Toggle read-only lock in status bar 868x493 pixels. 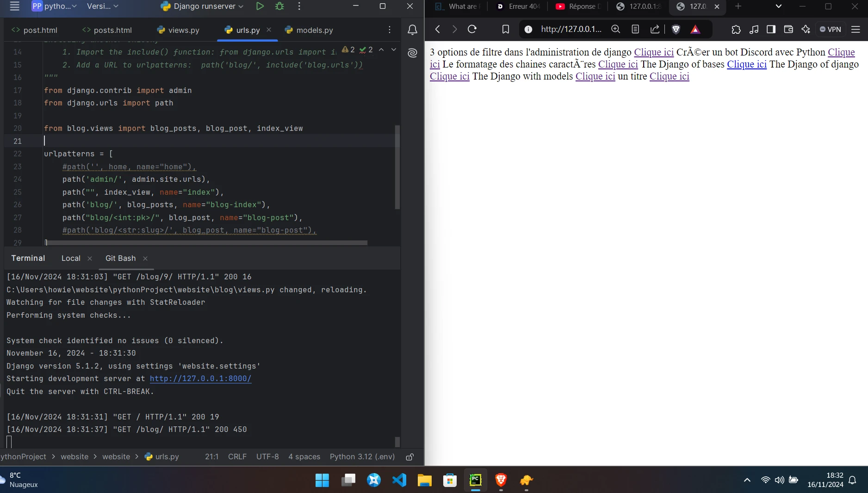click(409, 457)
